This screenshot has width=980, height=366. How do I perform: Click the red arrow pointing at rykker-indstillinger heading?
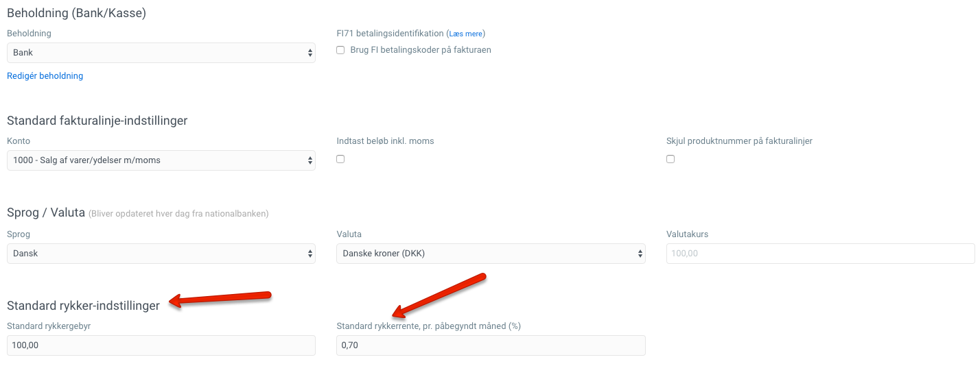tap(221, 298)
